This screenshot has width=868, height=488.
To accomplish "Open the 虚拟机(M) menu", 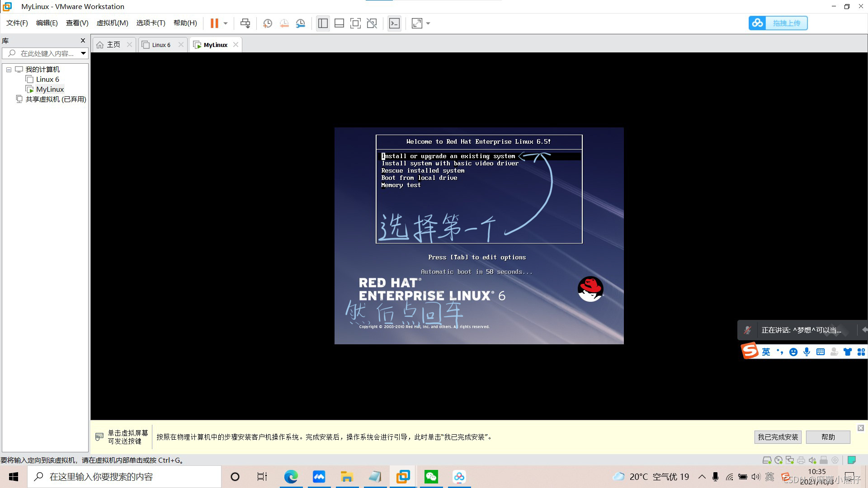I will (x=112, y=23).
